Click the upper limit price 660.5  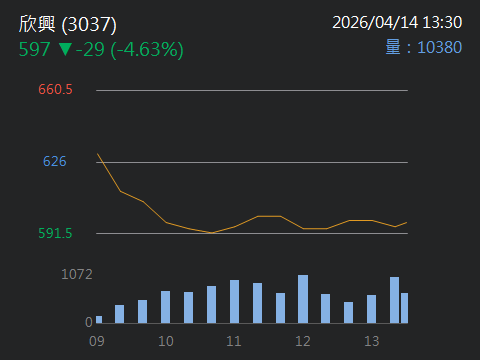55,89
